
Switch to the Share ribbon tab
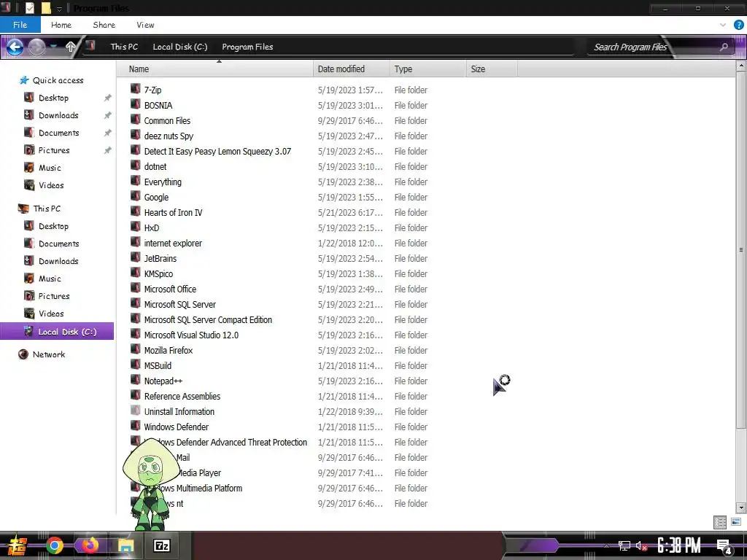click(104, 25)
